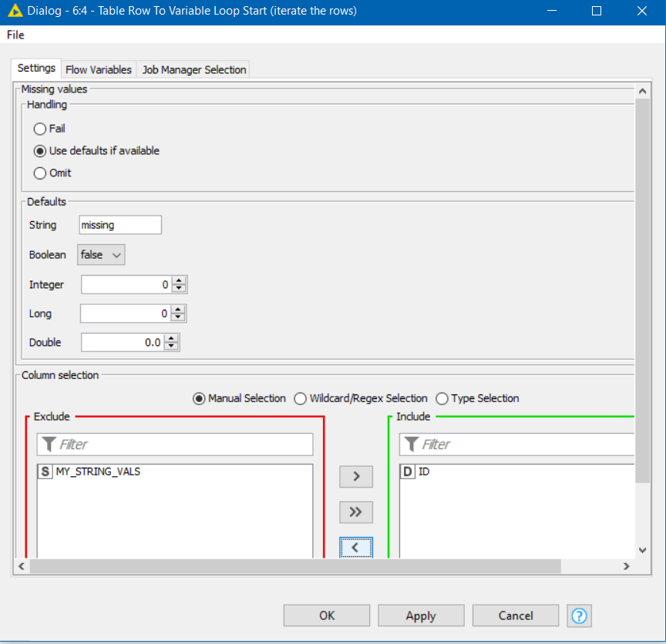Click the add selected column arrow button
The width and height of the screenshot is (666, 644).
[356, 476]
